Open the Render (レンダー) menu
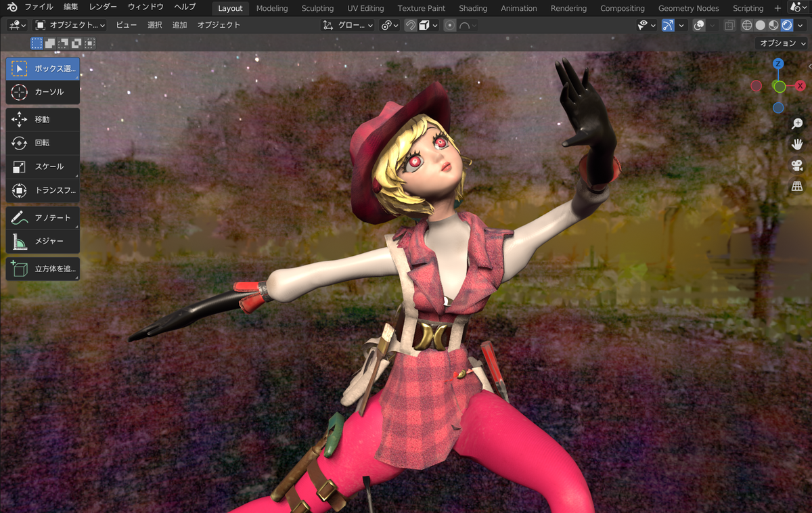 103,7
